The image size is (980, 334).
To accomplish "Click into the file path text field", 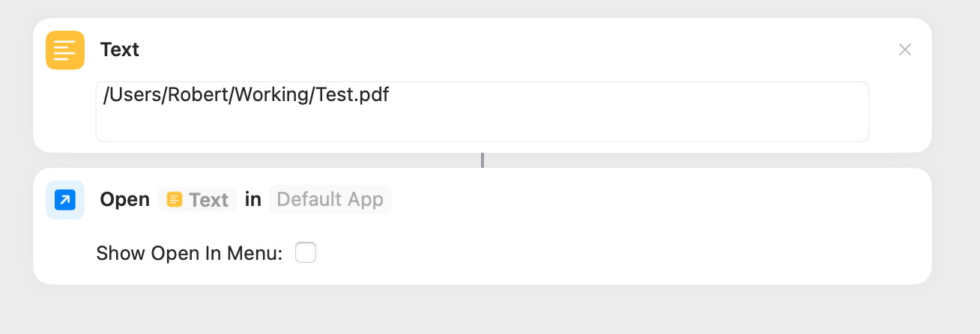I will pyautogui.click(x=483, y=112).
